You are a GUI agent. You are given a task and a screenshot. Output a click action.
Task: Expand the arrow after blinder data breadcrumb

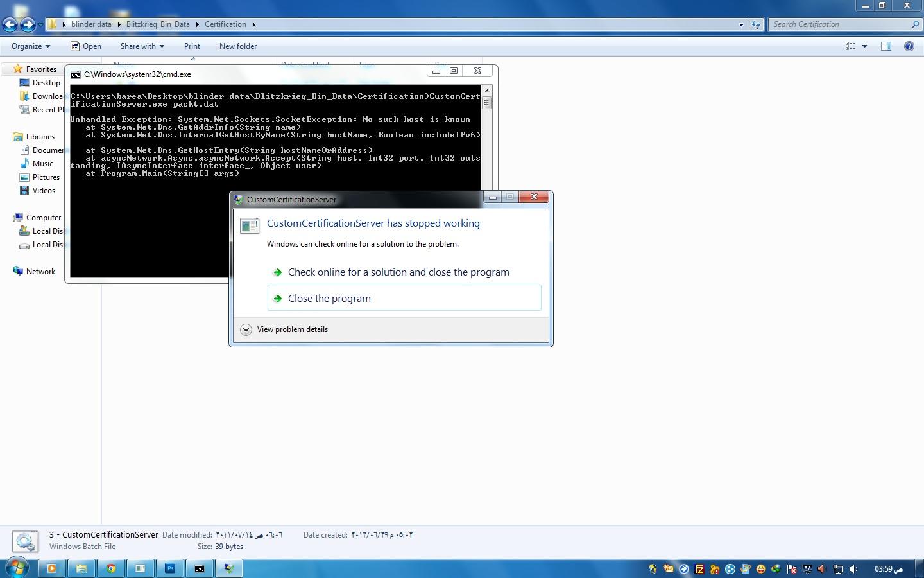click(119, 24)
